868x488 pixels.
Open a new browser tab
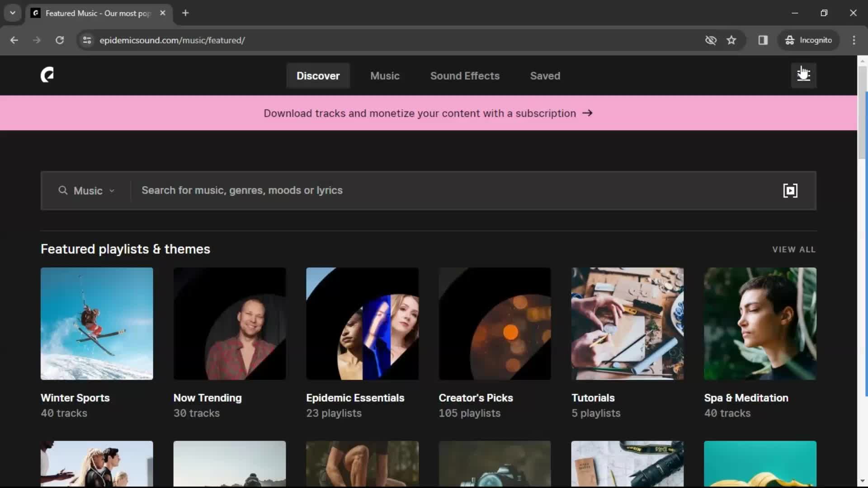pos(185,13)
